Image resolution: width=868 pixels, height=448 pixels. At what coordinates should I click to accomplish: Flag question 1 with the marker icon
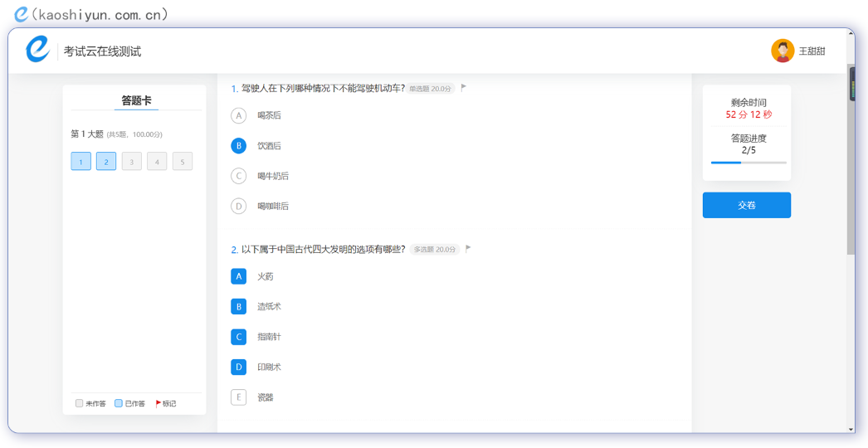pos(464,87)
